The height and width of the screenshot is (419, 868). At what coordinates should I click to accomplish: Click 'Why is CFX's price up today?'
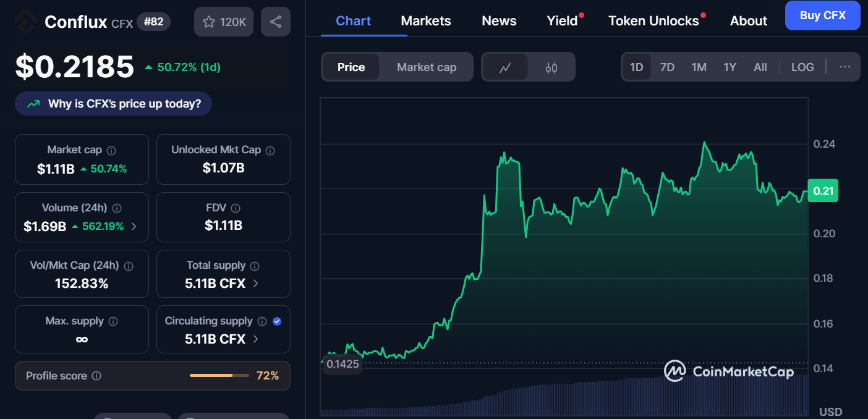click(x=113, y=104)
